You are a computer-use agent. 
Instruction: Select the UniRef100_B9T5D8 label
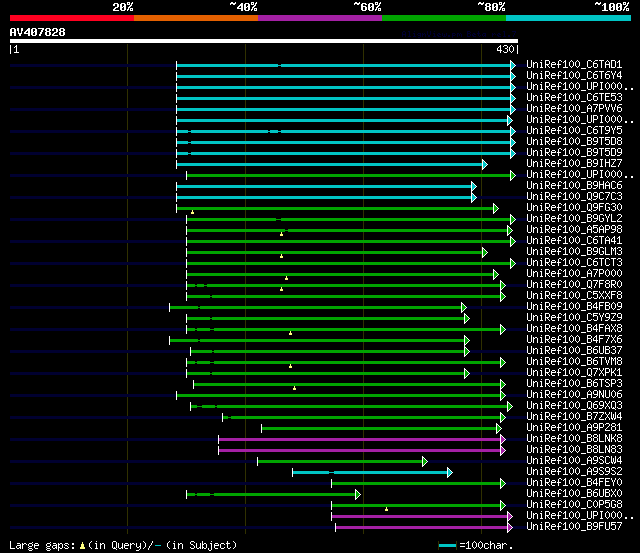[574, 142]
